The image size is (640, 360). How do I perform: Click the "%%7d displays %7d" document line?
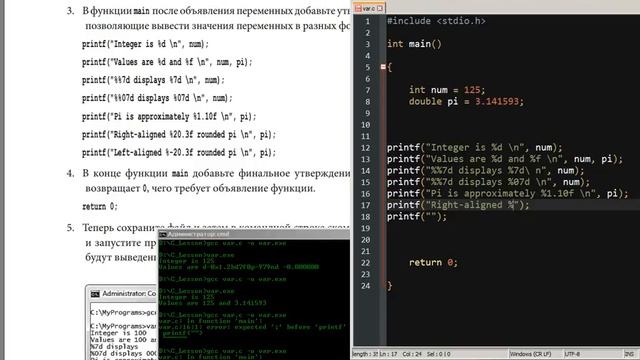coord(153,80)
